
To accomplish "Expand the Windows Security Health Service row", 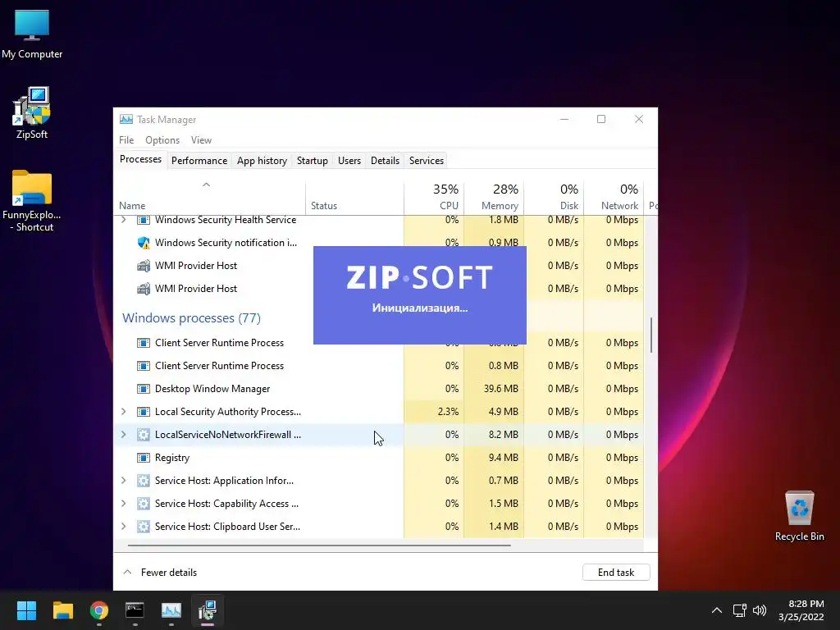I will [124, 220].
